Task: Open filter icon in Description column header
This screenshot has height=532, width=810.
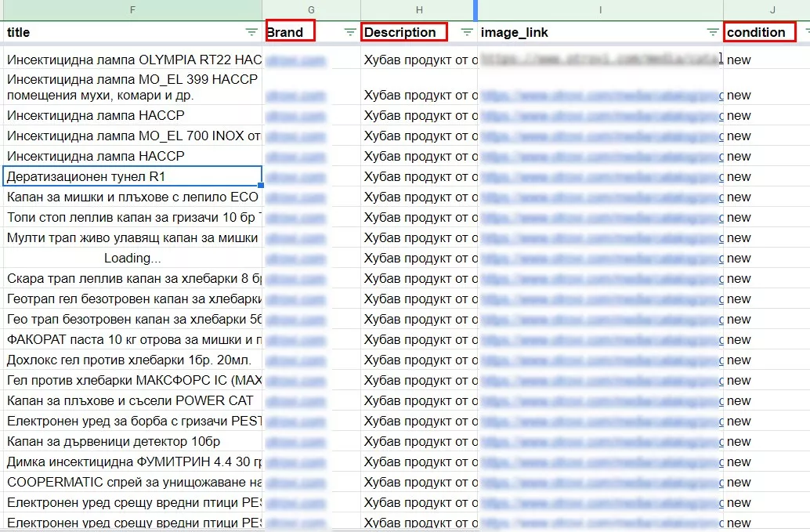Action: (x=467, y=32)
